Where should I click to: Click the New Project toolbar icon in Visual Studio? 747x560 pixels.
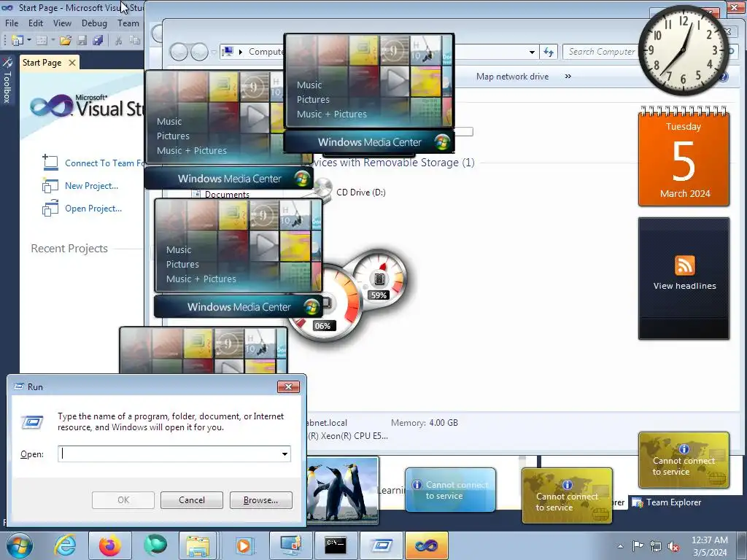(x=18, y=41)
